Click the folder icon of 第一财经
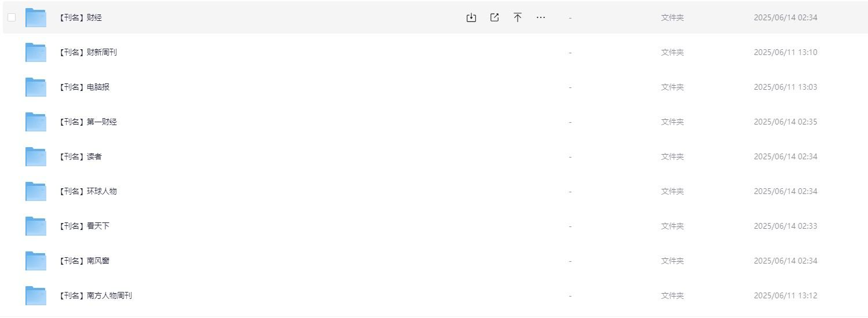868x318 pixels. (36, 122)
